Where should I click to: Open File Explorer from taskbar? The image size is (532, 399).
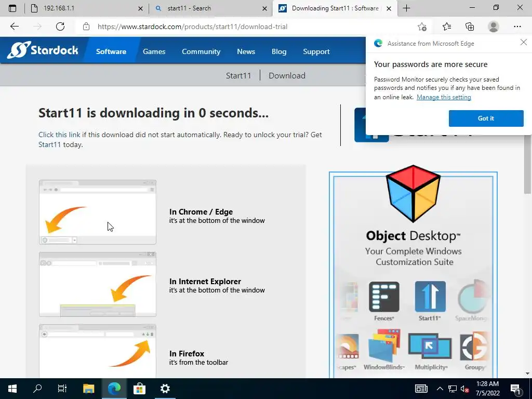pos(88,389)
